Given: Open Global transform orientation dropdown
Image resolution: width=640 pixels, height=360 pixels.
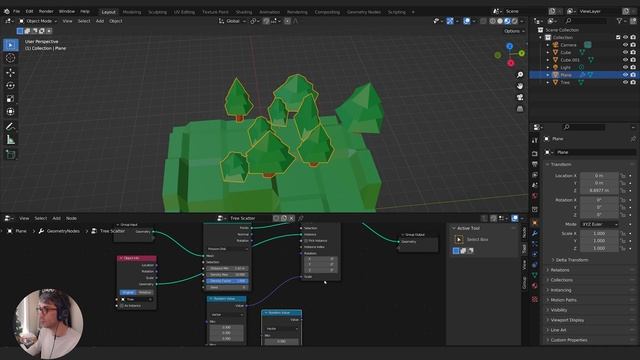Looking at the screenshot, I should click(x=232, y=21).
